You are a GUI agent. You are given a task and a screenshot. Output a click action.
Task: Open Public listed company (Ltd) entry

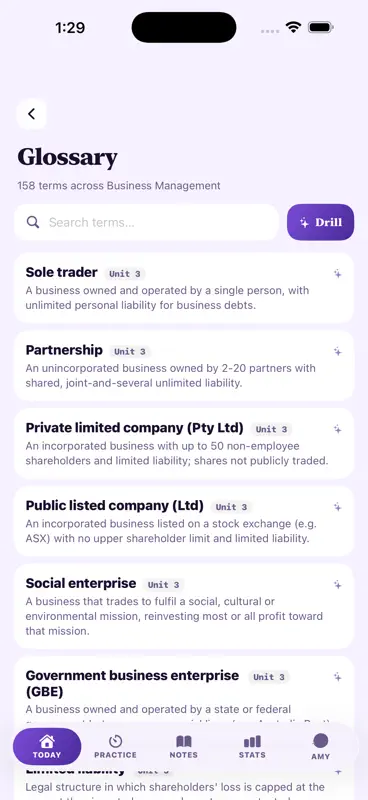pyautogui.click(x=184, y=521)
